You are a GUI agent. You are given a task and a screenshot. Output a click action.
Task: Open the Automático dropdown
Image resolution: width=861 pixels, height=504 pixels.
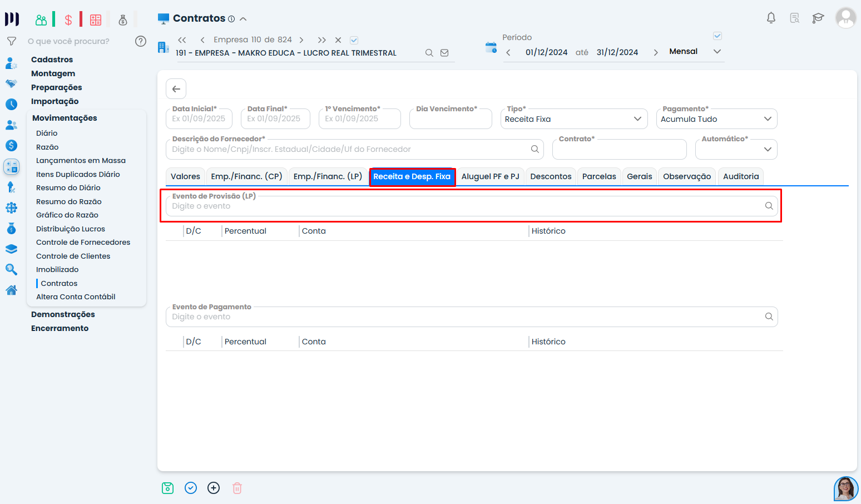735,149
